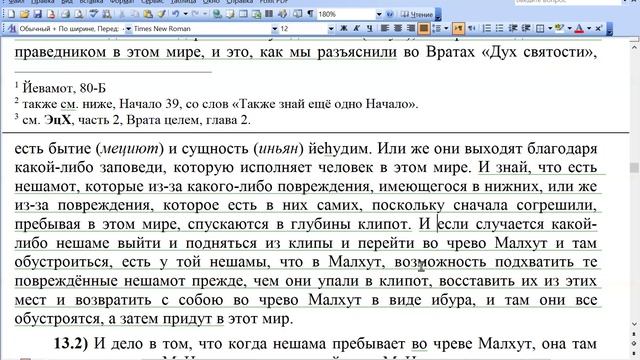640x360 pixels.
Task: Open the Redo history dropdown
Action: 205,14
